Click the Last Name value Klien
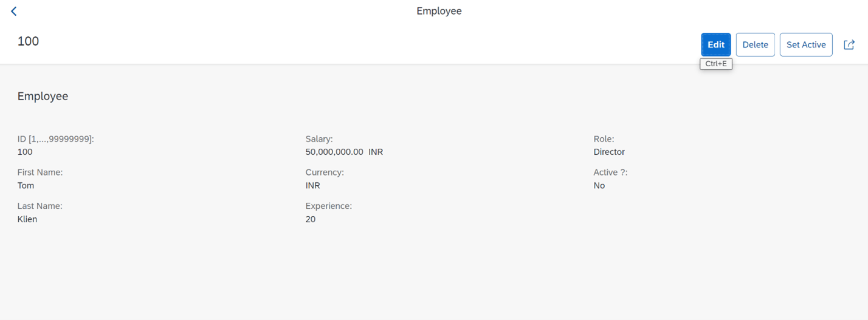The height and width of the screenshot is (320, 868). pyautogui.click(x=27, y=219)
